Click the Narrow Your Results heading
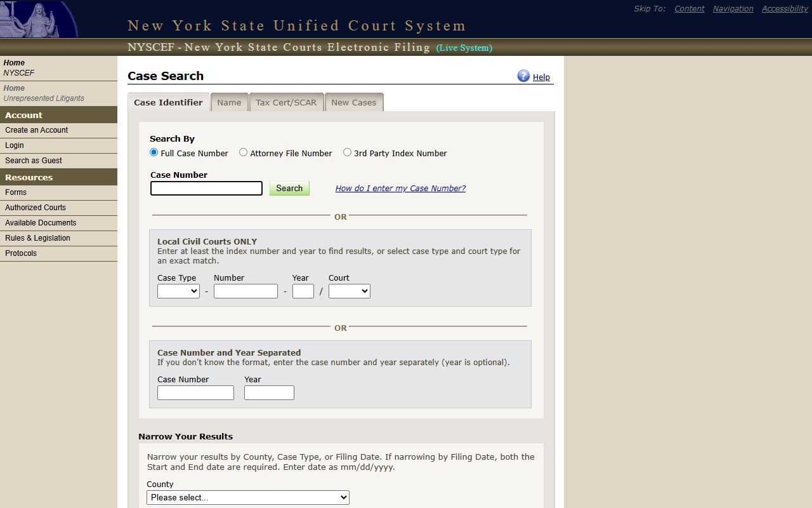This screenshot has height=508, width=812. coord(185,436)
